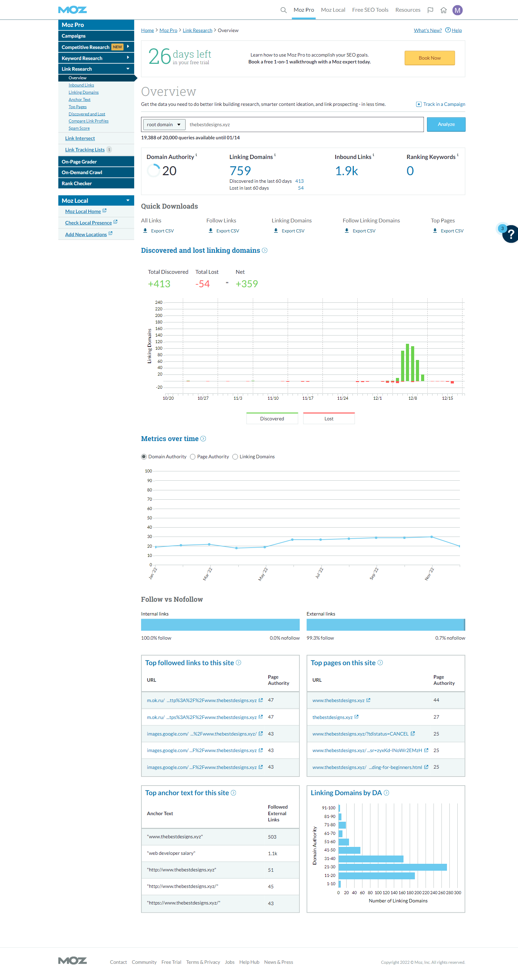518x980 pixels.
Task: Click the search magnifier icon in header
Action: [283, 10]
